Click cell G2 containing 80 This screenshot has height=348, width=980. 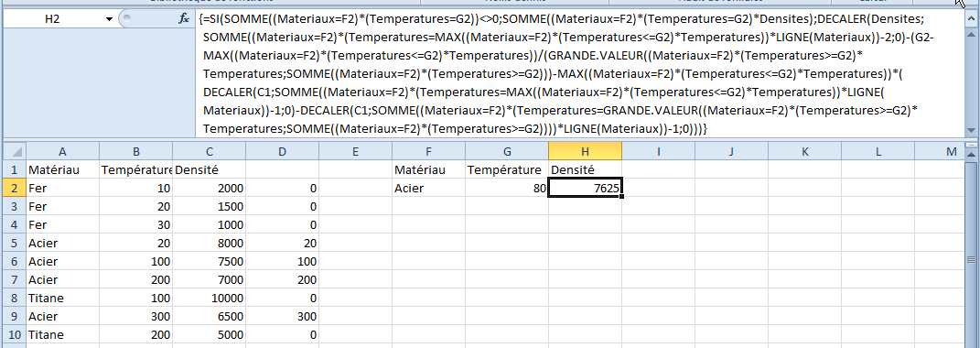(x=507, y=188)
